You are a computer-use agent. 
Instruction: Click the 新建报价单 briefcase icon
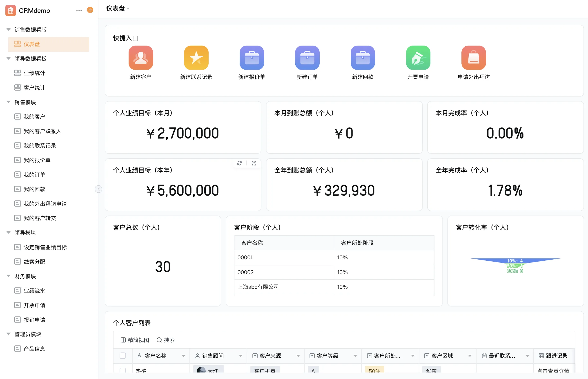pyautogui.click(x=252, y=57)
